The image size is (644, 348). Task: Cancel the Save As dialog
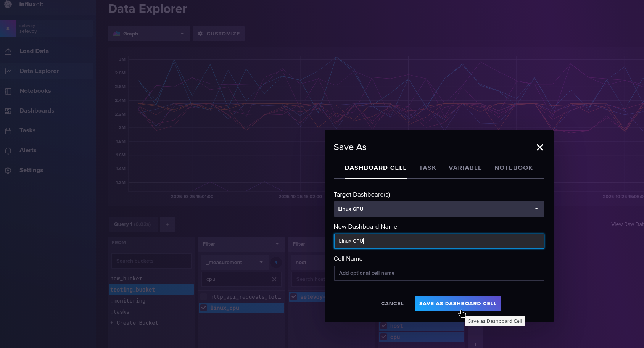pos(392,304)
